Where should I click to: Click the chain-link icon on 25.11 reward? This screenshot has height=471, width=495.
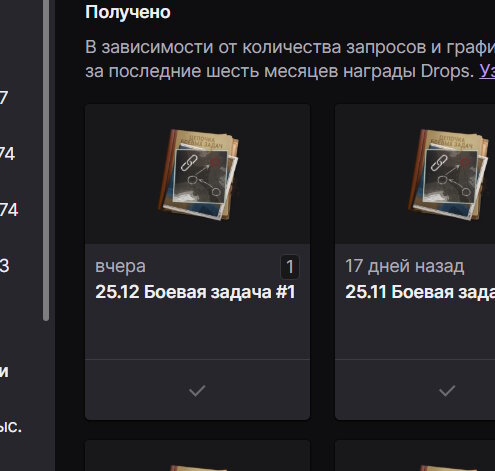click(439, 163)
